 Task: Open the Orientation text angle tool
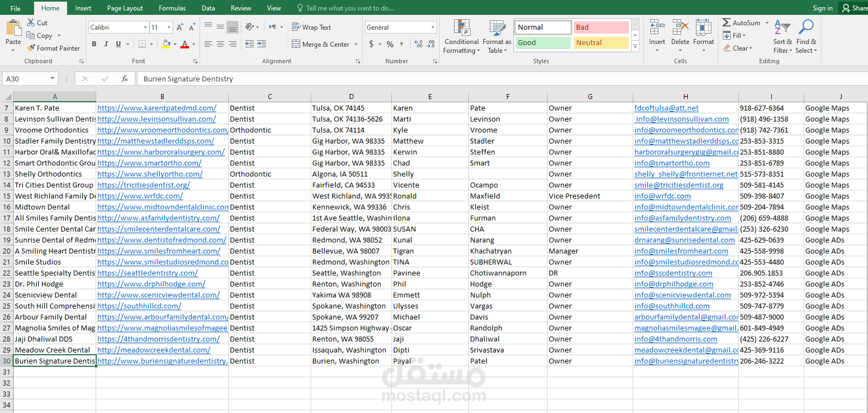(250, 26)
